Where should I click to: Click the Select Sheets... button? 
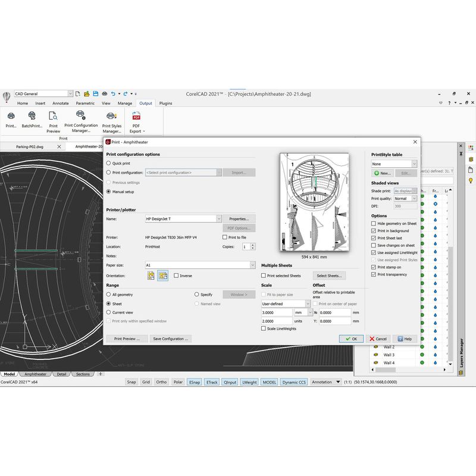click(329, 275)
